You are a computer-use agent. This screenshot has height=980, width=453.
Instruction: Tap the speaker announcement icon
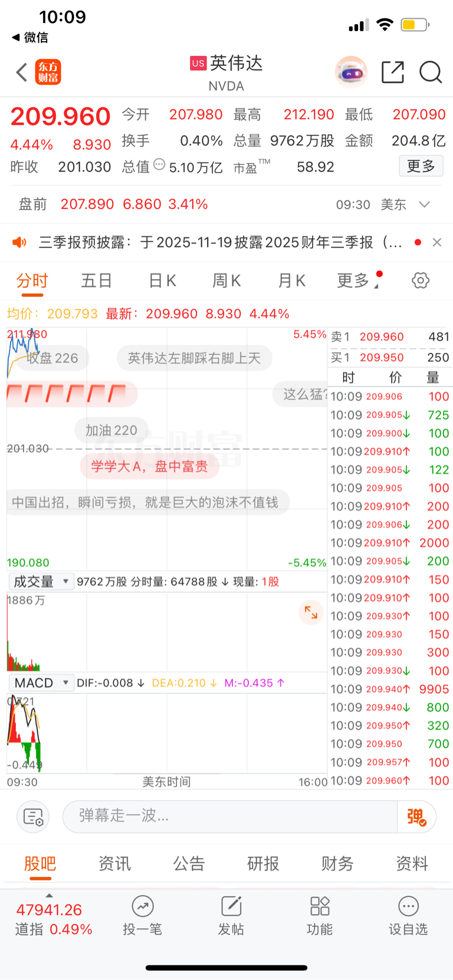coord(19,242)
